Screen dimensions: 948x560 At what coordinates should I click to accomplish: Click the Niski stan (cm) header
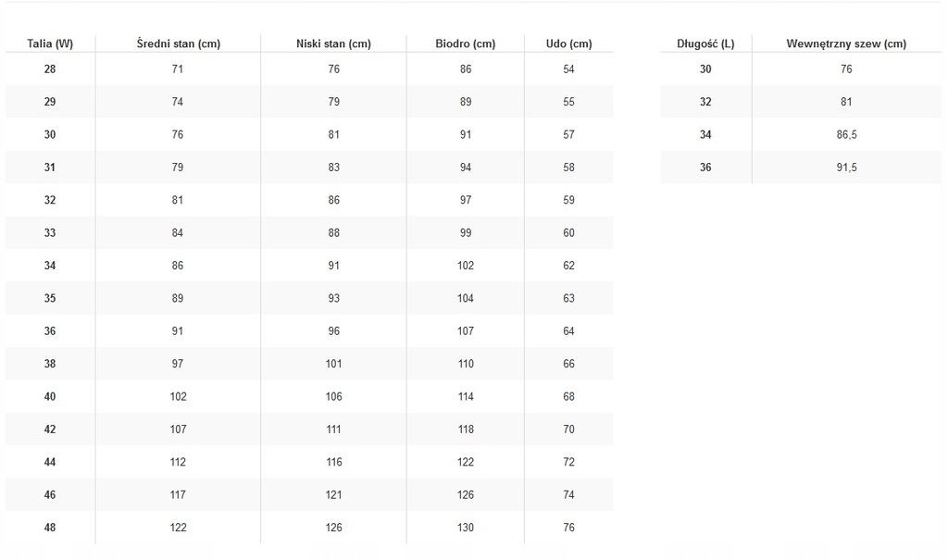pos(333,44)
